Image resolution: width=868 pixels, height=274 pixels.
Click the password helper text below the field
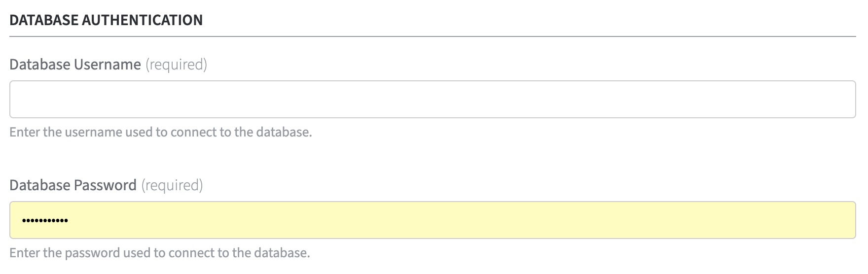159,253
